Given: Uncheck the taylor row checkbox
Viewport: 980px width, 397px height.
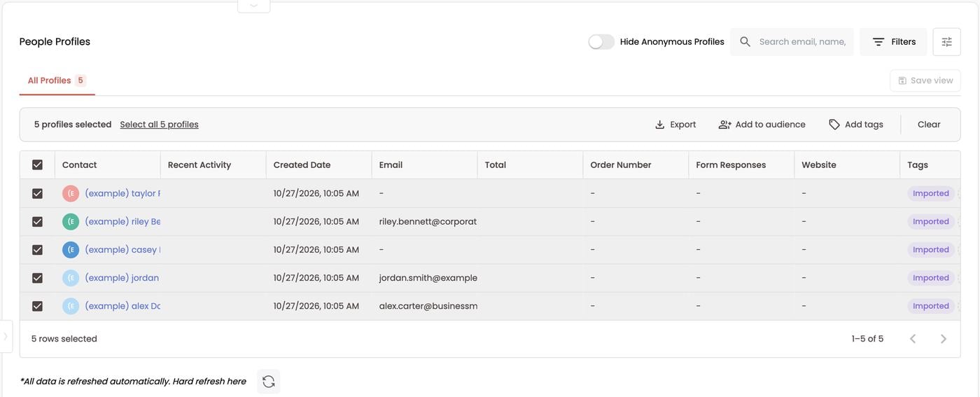Looking at the screenshot, I should [x=37, y=194].
